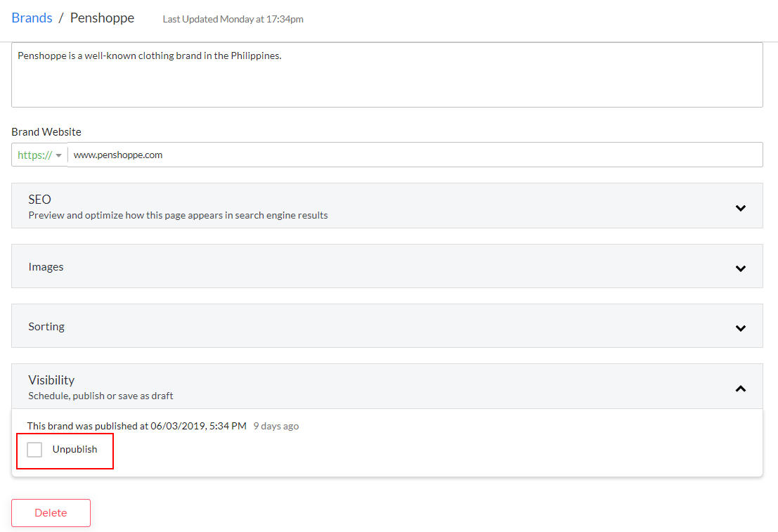Click the Brand Website label
Viewport: 778px width, 532px height.
pos(46,132)
